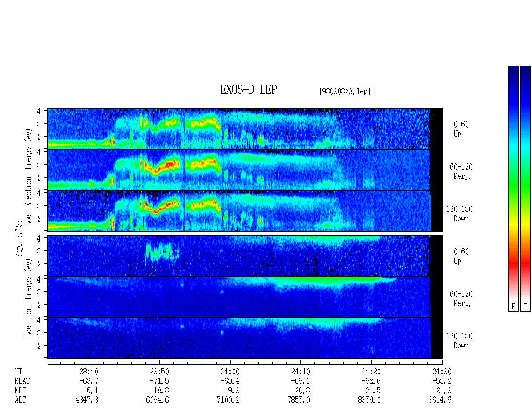Click the ALT value 7855.0
The width and height of the screenshot is (532, 412).
(298, 400)
